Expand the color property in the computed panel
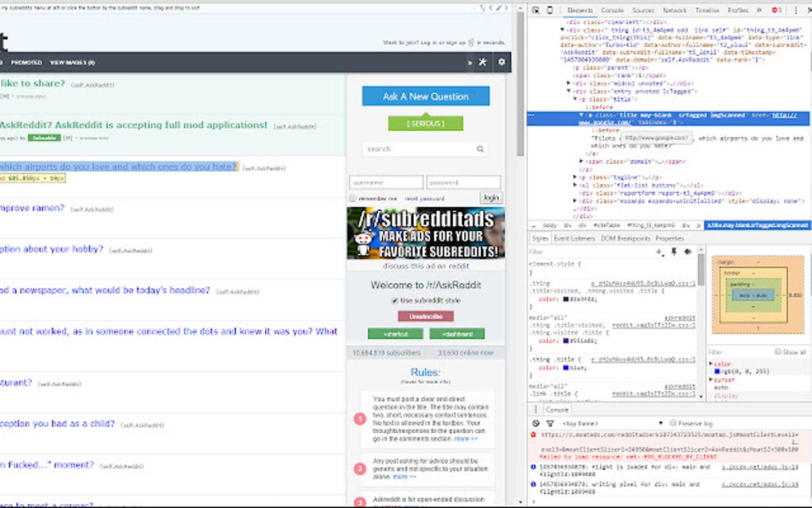Screen dimensions: 812x508 (x=711, y=363)
